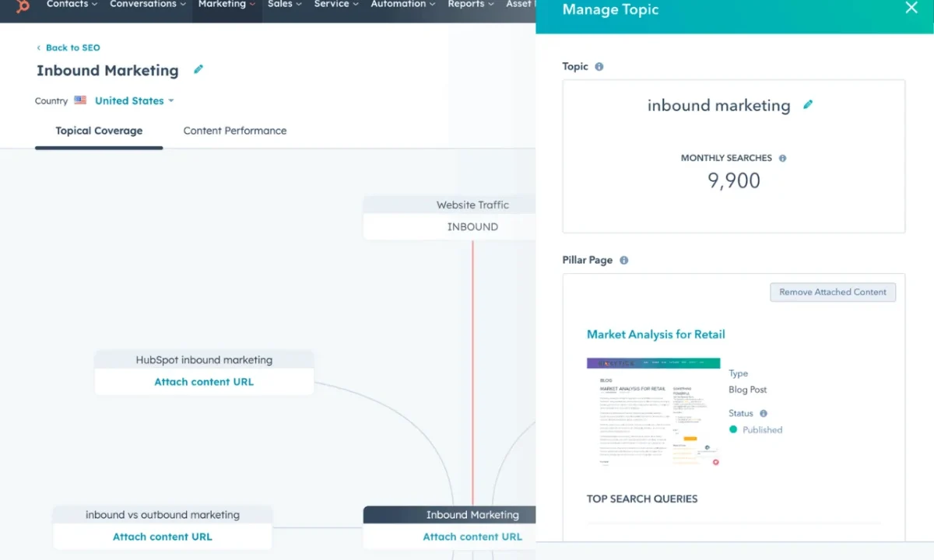Screen dimensions: 934x560
Task: Click the Blog Post type text
Action: (x=747, y=390)
